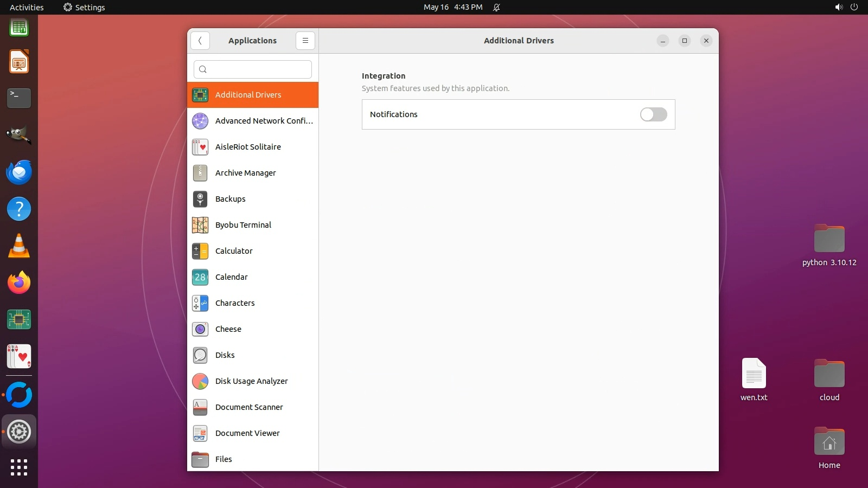This screenshot has height=488, width=868.
Task: Click the Calculator icon in list
Action: (x=200, y=251)
